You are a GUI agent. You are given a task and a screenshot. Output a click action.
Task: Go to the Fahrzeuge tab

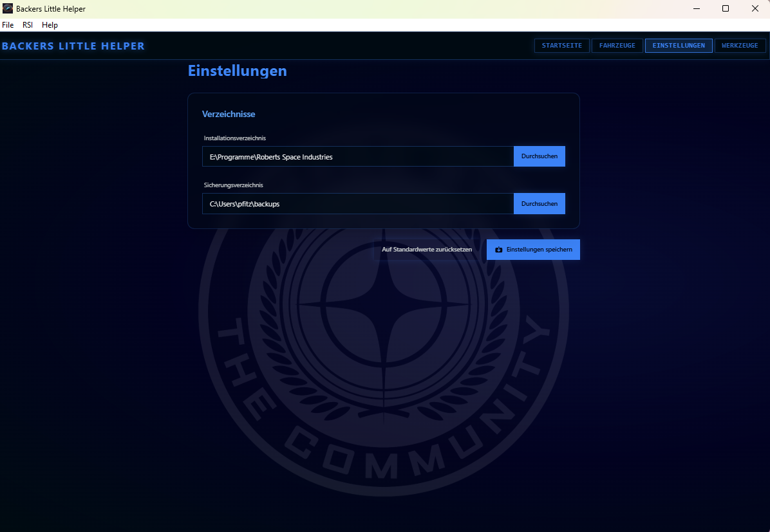tap(617, 46)
